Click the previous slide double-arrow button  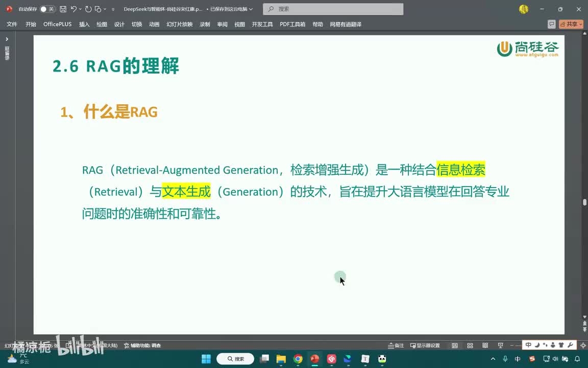point(584,324)
